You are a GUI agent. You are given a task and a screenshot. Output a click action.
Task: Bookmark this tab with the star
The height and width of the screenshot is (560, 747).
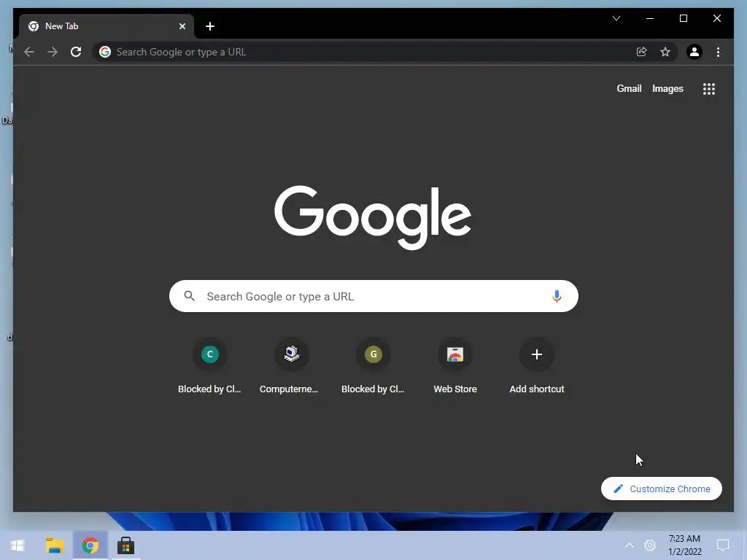coord(665,52)
